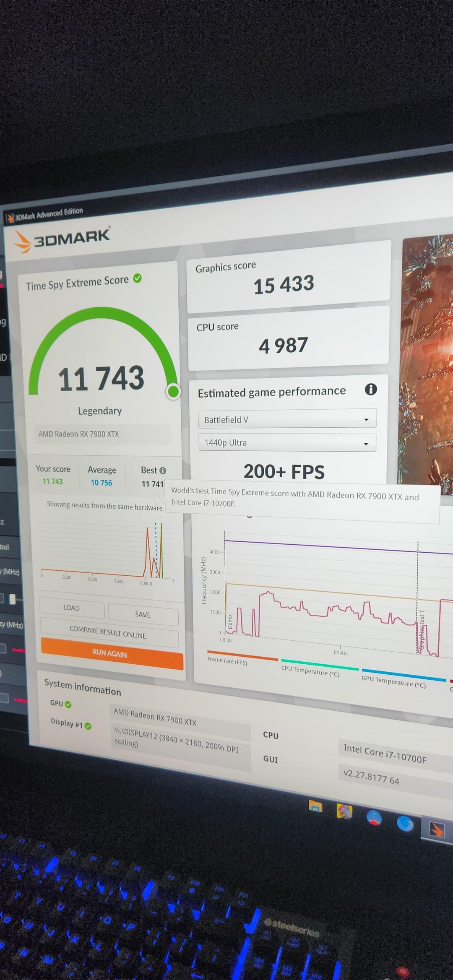Viewport: 453px width, 980px height.
Task: Click the green check next to Display #1
Action: click(x=88, y=726)
